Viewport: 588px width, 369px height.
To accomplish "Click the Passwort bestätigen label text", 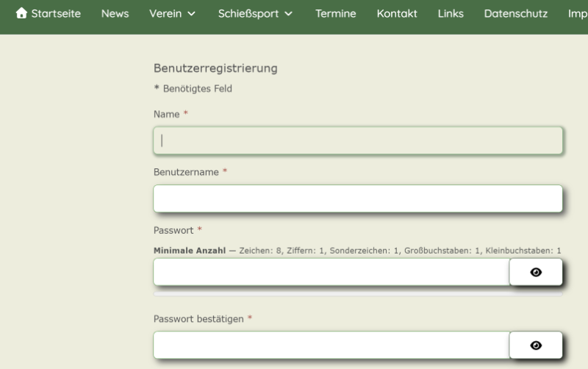I will (198, 319).
